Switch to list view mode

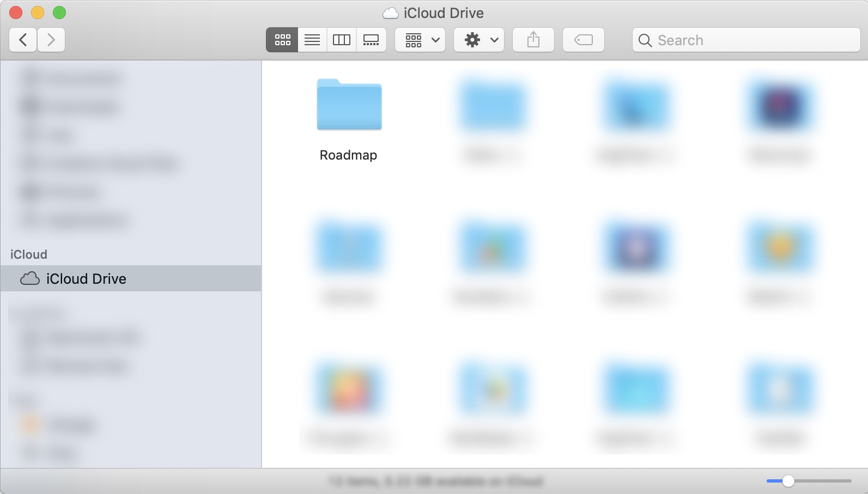coord(312,40)
